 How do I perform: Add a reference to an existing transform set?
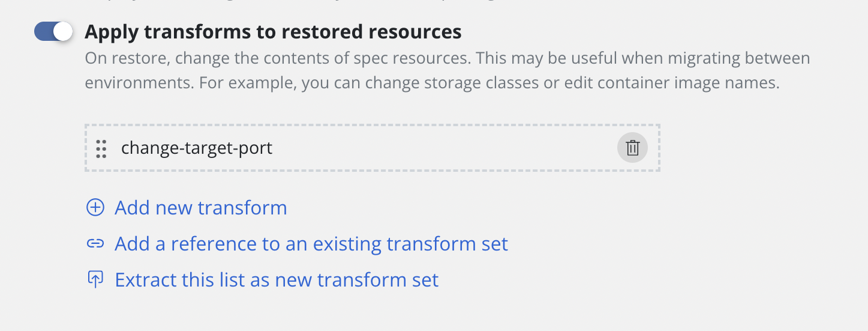tap(311, 244)
